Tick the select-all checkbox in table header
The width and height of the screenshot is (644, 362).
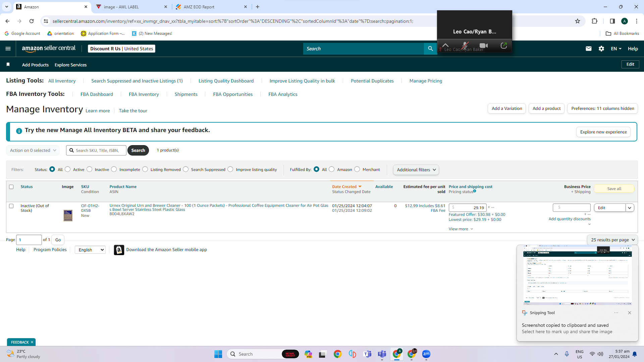(x=11, y=187)
